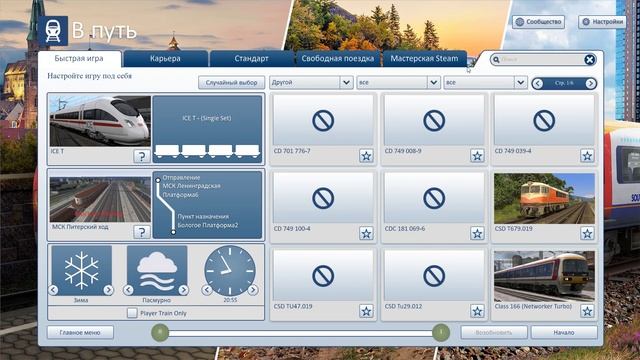The width and height of the screenshot is (640, 360).
Task: Favorite the CD 701 776-7 locomotive star
Action: 366,156
